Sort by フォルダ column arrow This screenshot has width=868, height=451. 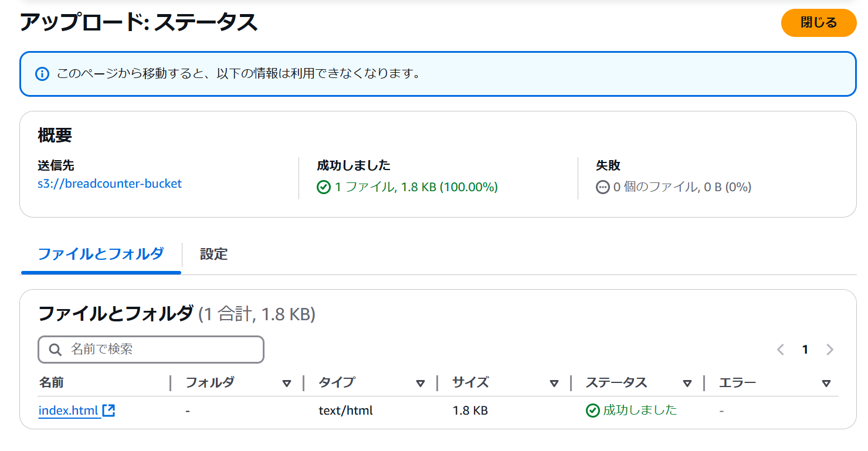(287, 384)
